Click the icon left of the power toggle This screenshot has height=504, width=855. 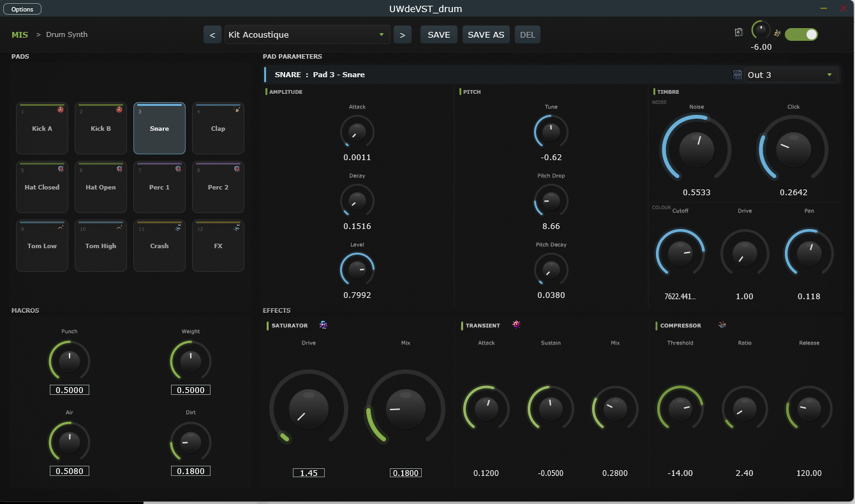click(777, 33)
